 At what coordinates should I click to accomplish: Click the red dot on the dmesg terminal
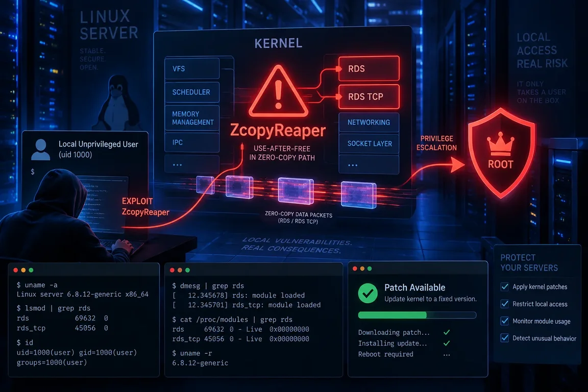point(172,270)
